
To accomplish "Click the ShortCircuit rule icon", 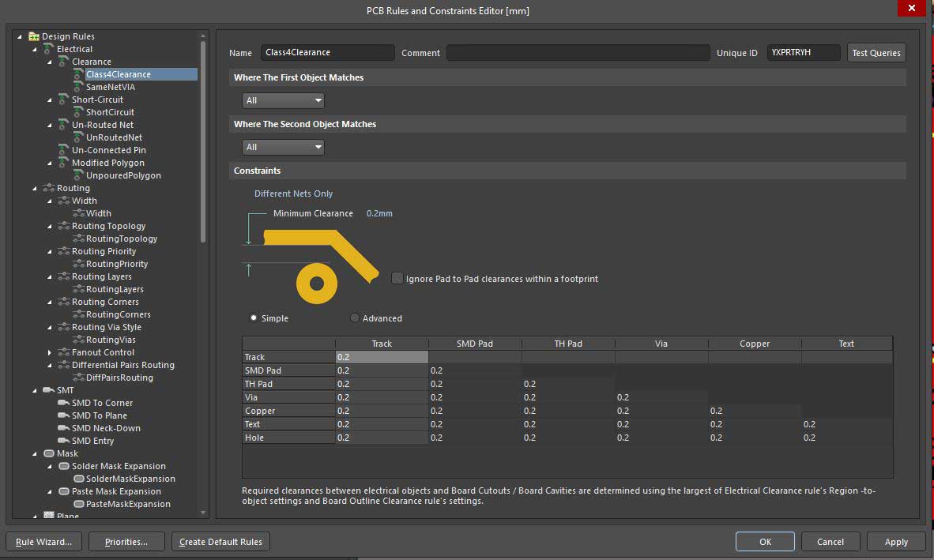I will [78, 112].
